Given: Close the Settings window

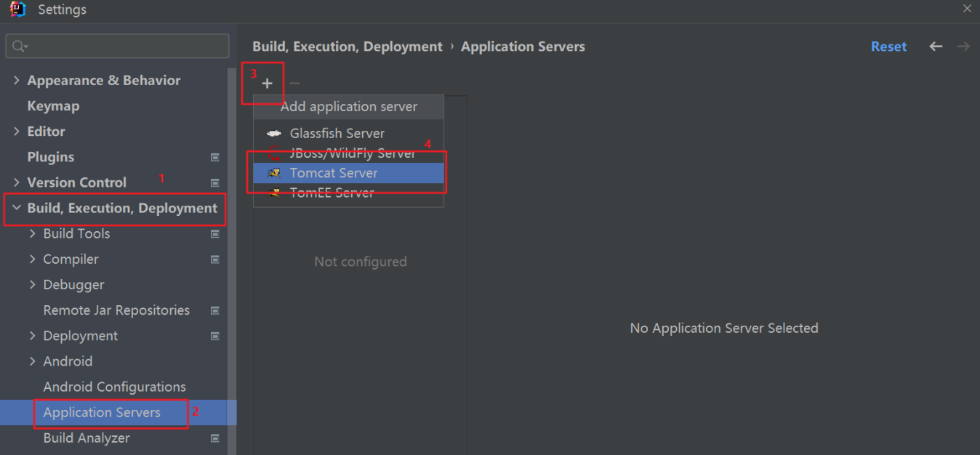Looking at the screenshot, I should tap(967, 9).
